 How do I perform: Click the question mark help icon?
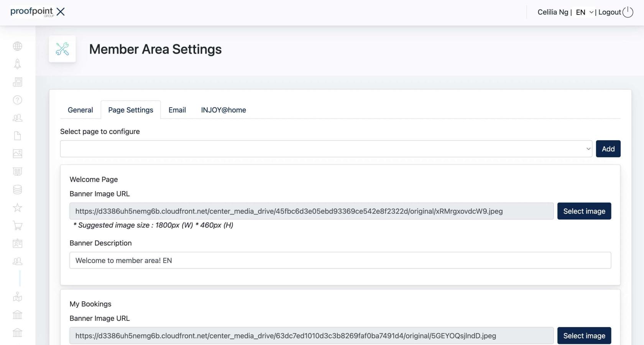[17, 100]
